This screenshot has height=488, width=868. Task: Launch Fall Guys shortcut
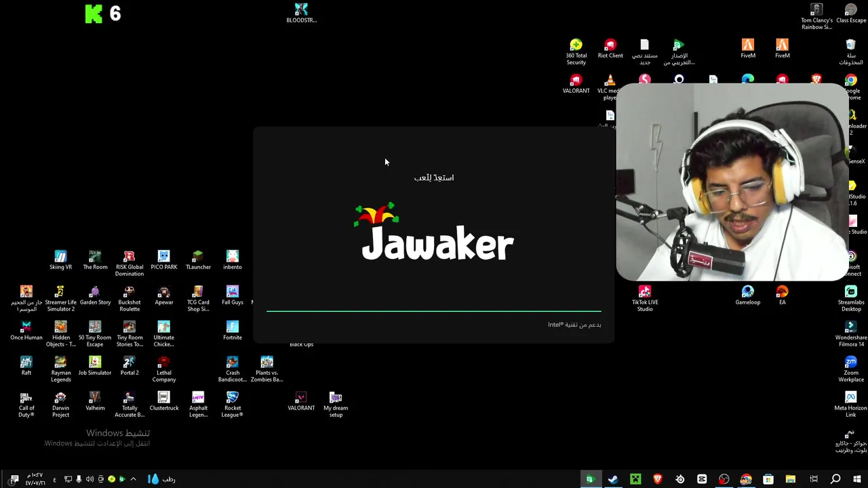(233, 295)
